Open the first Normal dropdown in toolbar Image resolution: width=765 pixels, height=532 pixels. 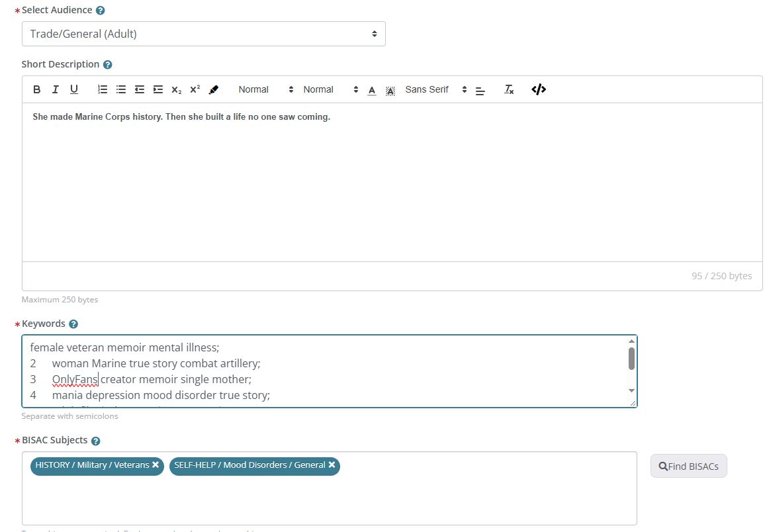coord(265,89)
